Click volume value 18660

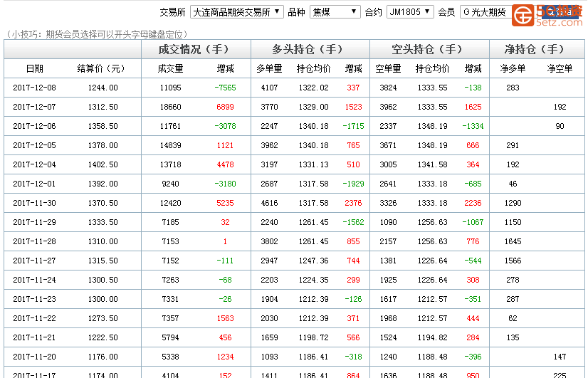tap(170, 107)
